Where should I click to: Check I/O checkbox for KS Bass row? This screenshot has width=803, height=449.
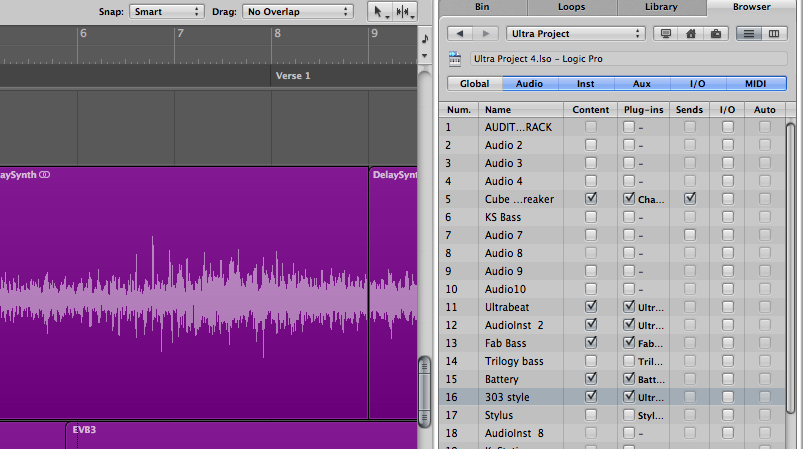point(728,217)
